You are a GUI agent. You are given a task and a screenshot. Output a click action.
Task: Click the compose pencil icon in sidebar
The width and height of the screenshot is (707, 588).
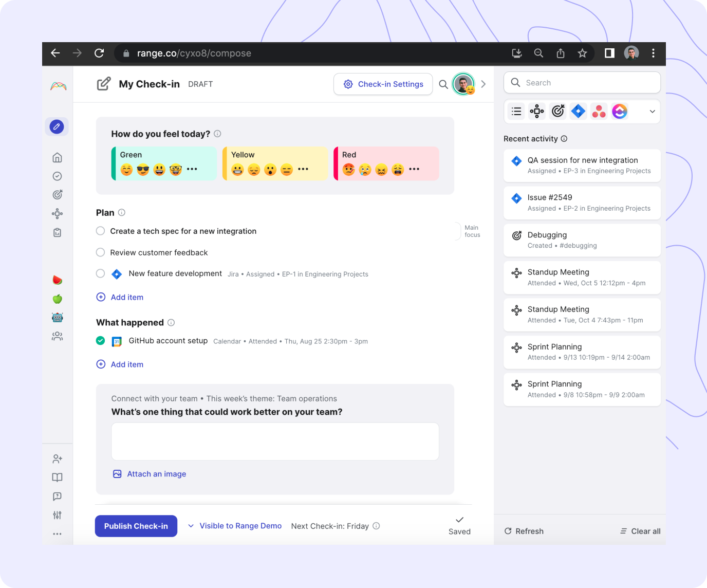tap(57, 126)
